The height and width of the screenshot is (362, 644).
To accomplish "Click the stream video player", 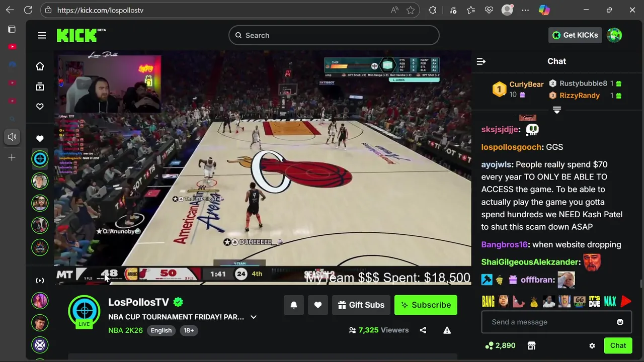I will pos(263,167).
